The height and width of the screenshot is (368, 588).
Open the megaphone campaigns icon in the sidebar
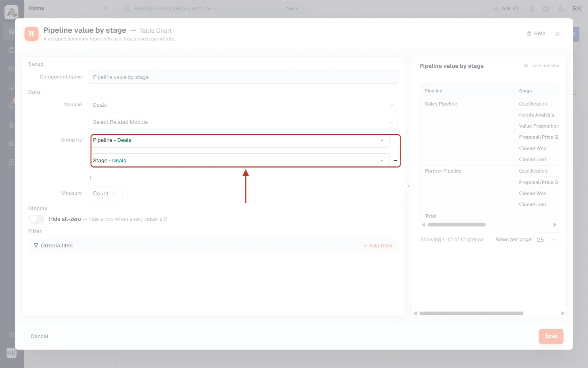[x=11, y=69]
